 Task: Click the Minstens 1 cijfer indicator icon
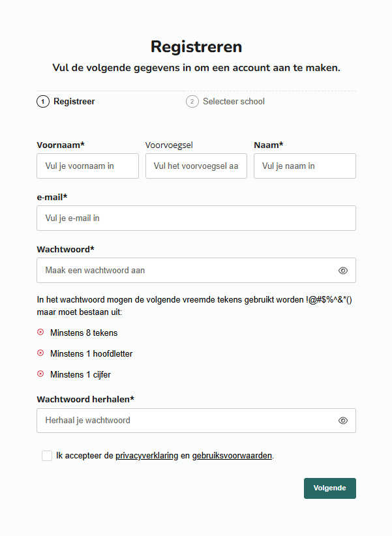pyautogui.click(x=40, y=374)
